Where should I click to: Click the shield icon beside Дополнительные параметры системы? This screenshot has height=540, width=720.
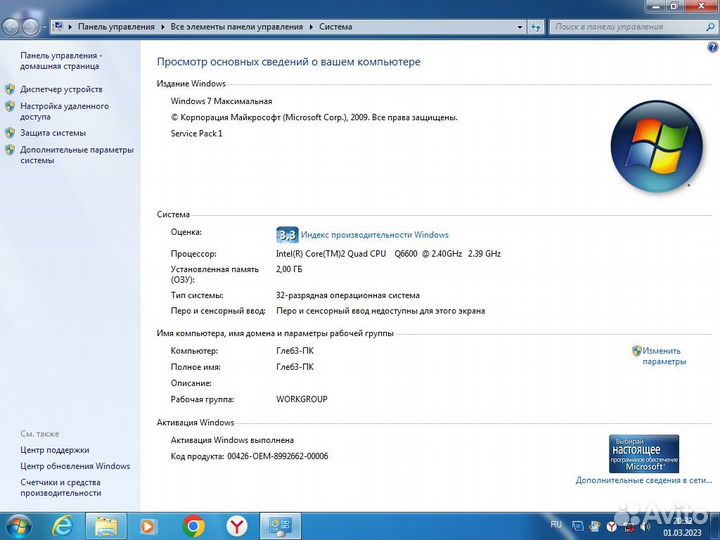[x=10, y=150]
